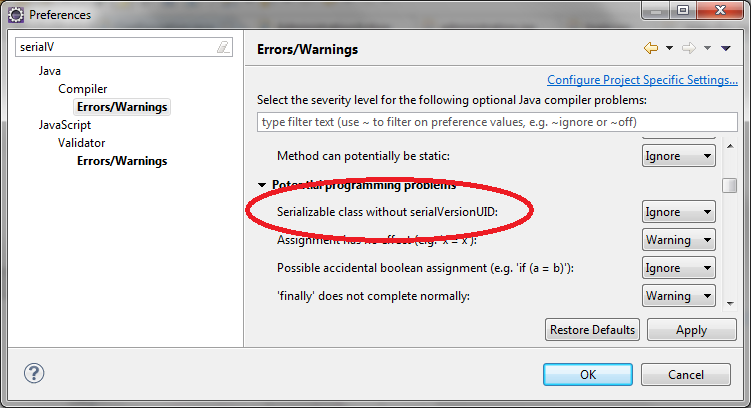
Task: Click the back navigation arrow icon
Action: tap(651, 48)
